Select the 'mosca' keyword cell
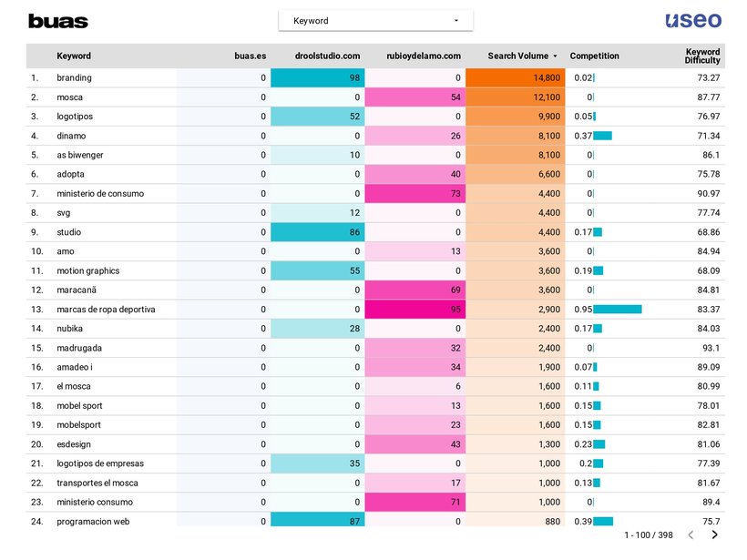Viewport: 747px width, 560px height. (x=69, y=97)
